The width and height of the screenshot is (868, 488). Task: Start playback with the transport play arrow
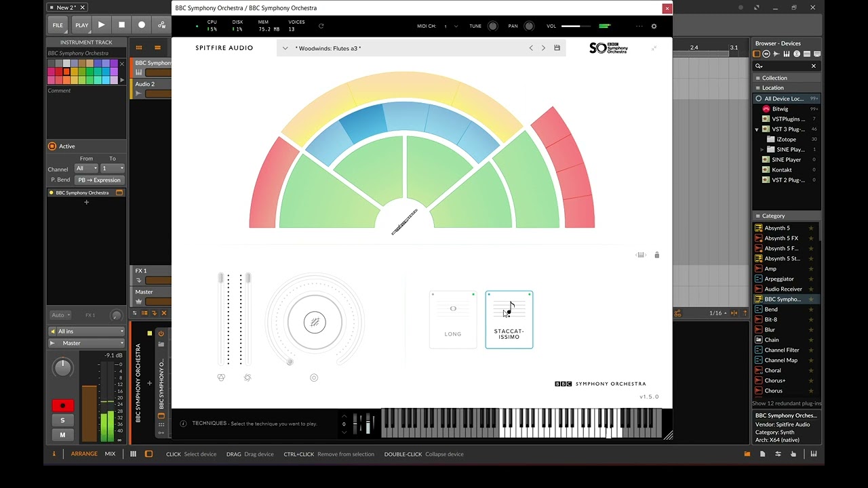[101, 25]
